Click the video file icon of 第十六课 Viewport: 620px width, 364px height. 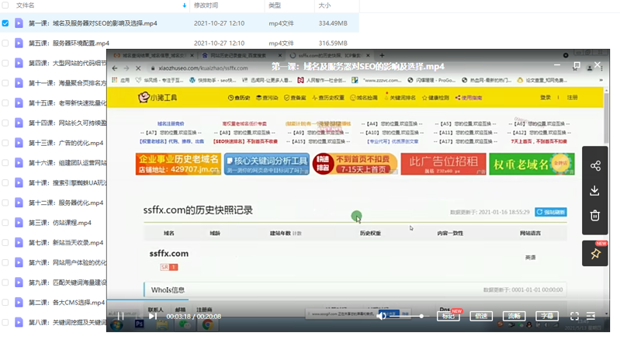click(x=19, y=163)
